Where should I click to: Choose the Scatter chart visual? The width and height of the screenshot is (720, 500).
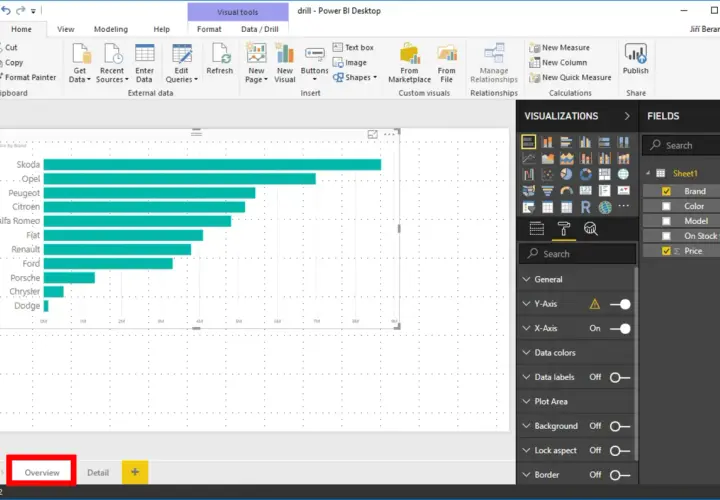547,174
